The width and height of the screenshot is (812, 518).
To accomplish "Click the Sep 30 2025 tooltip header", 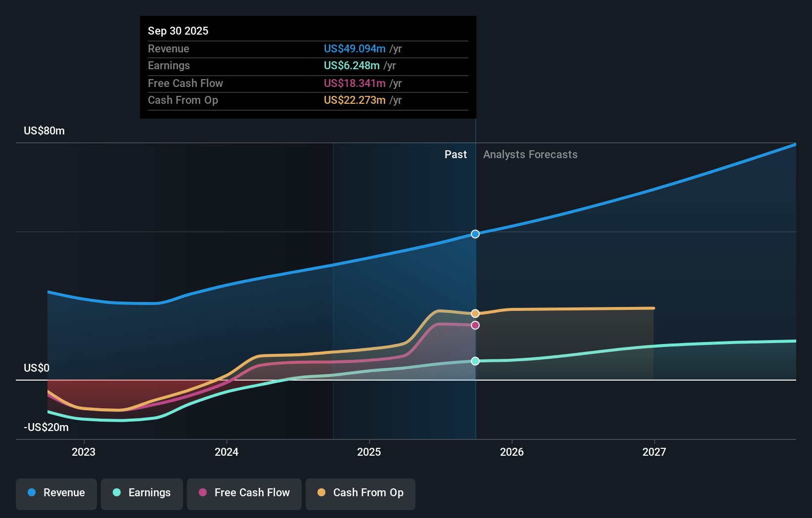I will tap(178, 31).
